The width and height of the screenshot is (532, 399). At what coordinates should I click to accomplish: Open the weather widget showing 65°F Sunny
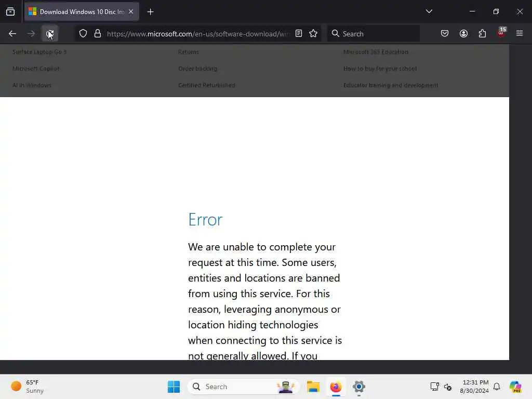[x=27, y=387]
